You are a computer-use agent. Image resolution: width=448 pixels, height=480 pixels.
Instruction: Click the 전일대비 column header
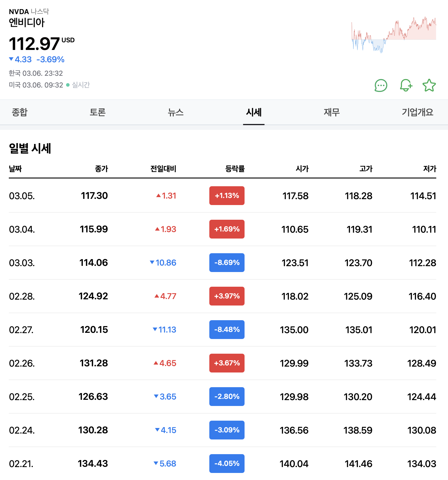coord(163,169)
